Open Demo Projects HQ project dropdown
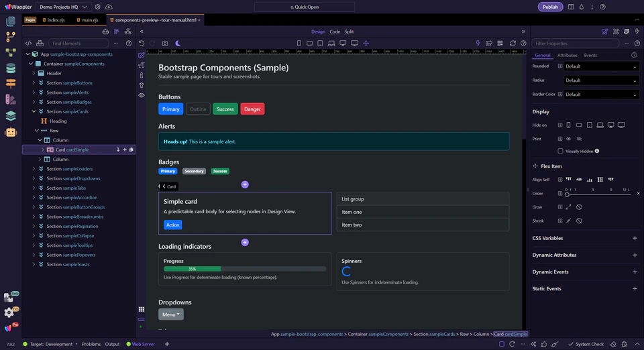Image resolution: width=644 pixels, height=350 pixels. click(x=63, y=7)
